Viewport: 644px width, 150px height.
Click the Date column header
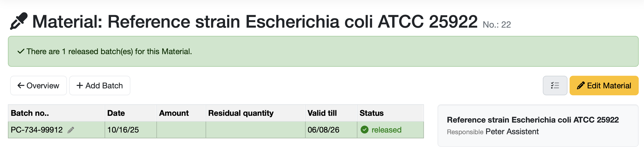click(x=116, y=113)
